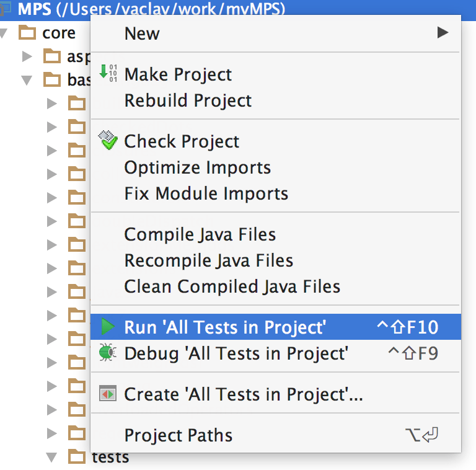Viewport: 476px width, 470px height.
Task: Select Compile Java Files
Action: coord(200,234)
